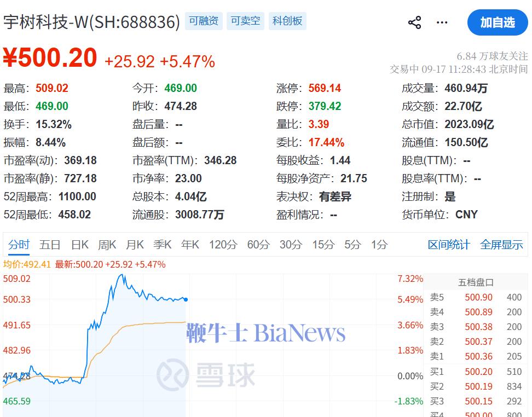Click the current price ¥500.20
Viewport: 532px width, 417px height.
click(x=50, y=57)
